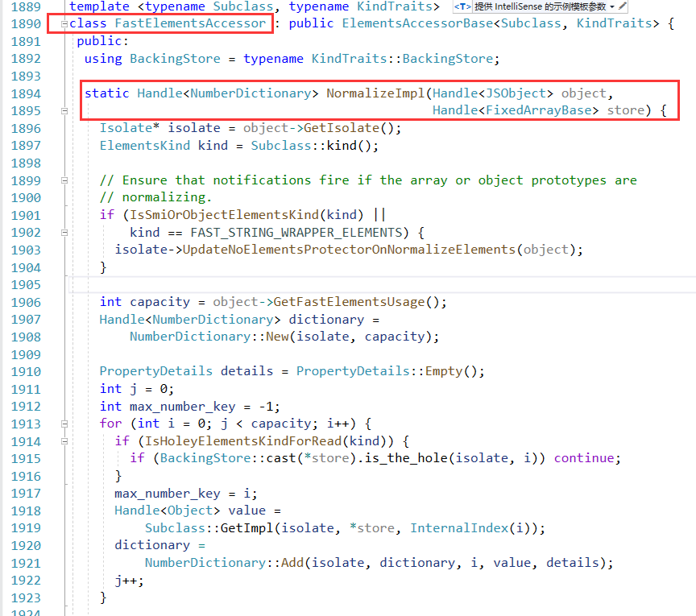
Task: Click 'IsSmiOrObjectElementsKind' in the if condition
Action: (x=224, y=215)
